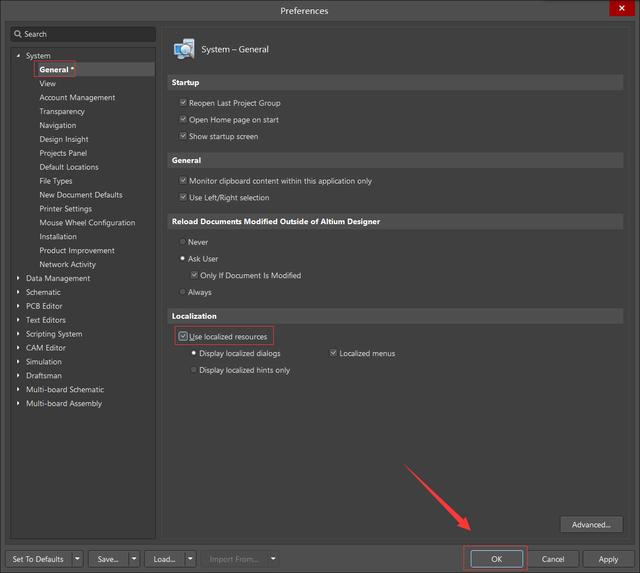Click the Import From... button
This screenshot has width=640, height=573.
tap(234, 559)
